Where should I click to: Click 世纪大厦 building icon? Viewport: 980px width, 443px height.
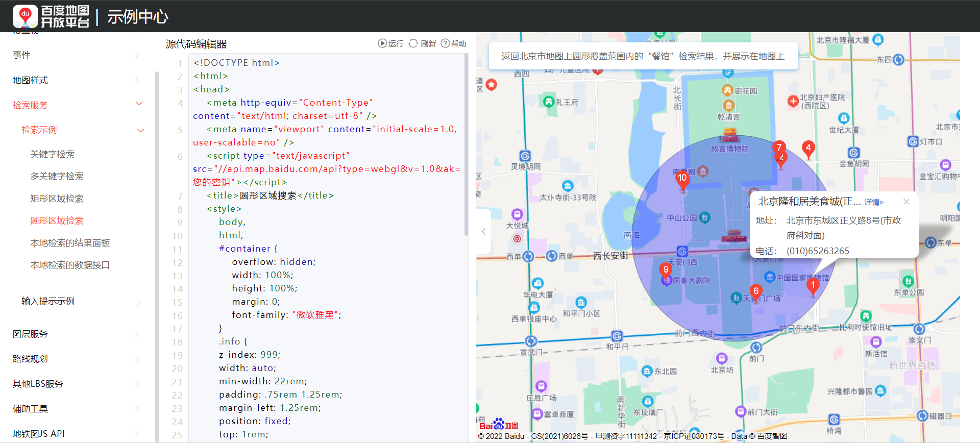(844, 118)
